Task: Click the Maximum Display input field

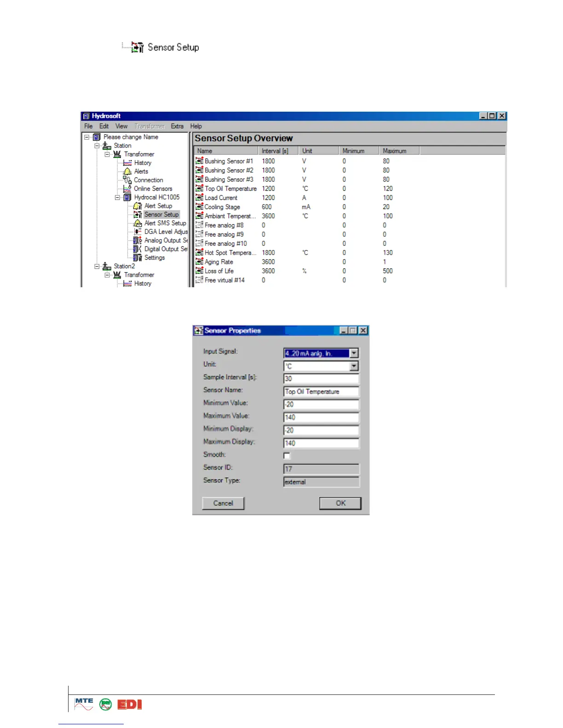Action: pyautogui.click(x=321, y=443)
